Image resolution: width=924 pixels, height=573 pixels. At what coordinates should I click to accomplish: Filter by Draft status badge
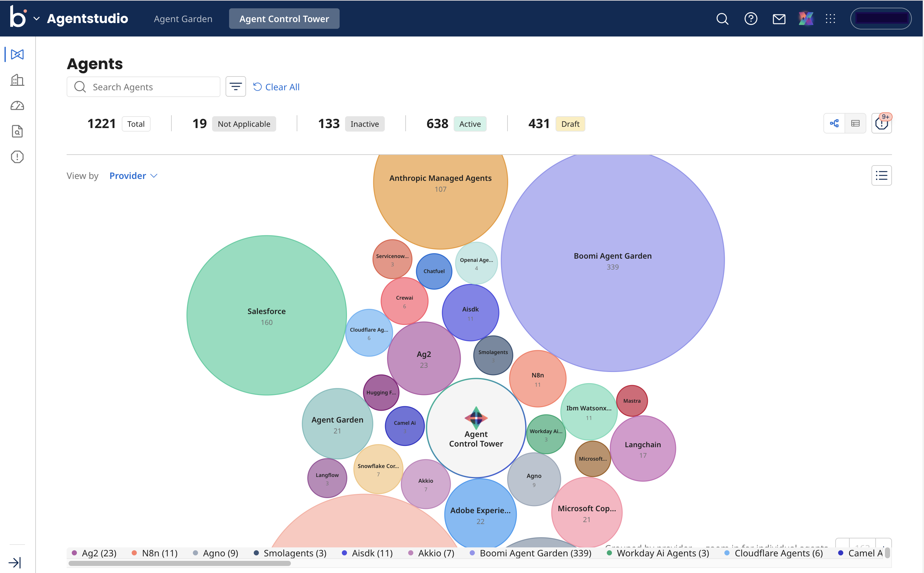pos(570,124)
